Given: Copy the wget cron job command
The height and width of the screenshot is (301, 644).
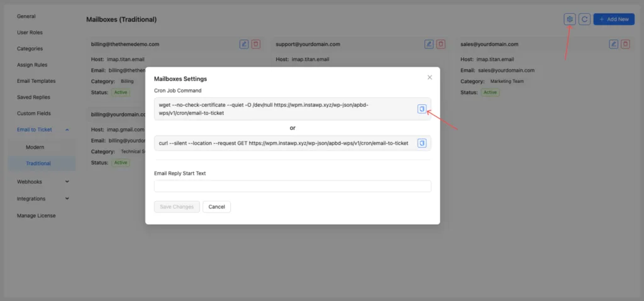Looking at the screenshot, I should (422, 109).
